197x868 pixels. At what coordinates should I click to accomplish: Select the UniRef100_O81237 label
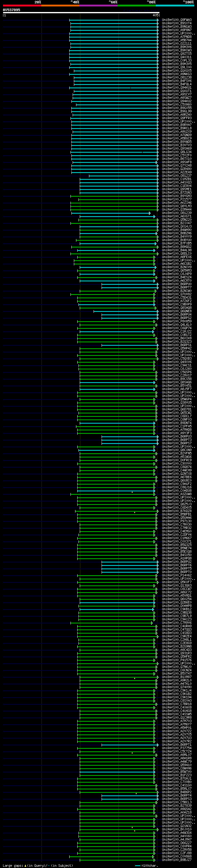click(x=177, y=176)
